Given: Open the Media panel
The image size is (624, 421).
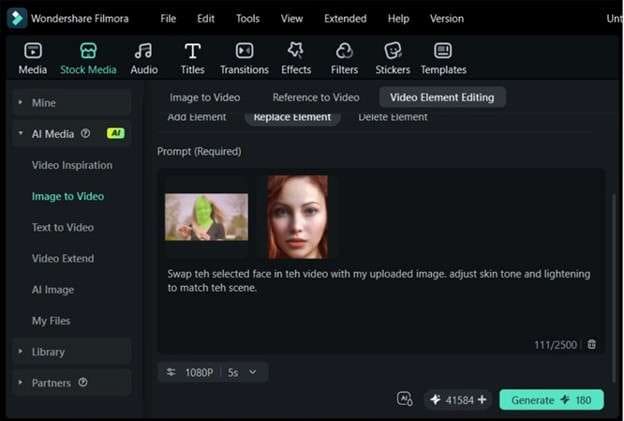Looking at the screenshot, I should pyautogui.click(x=33, y=58).
